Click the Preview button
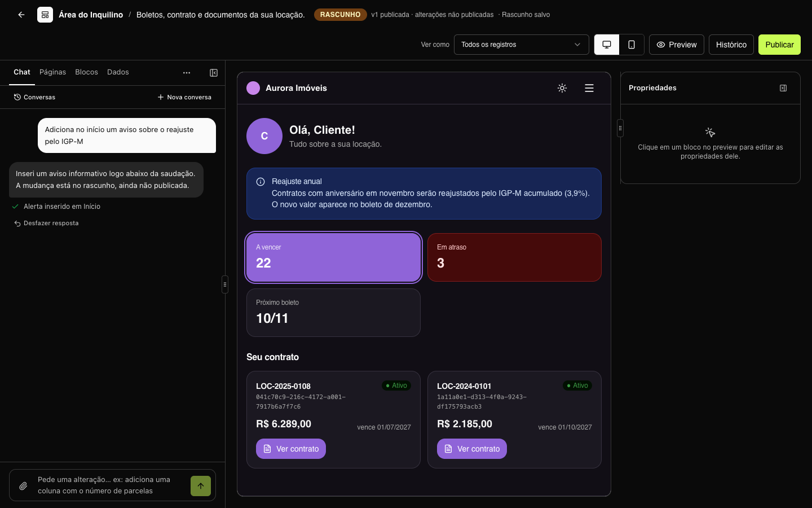The width and height of the screenshot is (812, 508). [x=677, y=45]
